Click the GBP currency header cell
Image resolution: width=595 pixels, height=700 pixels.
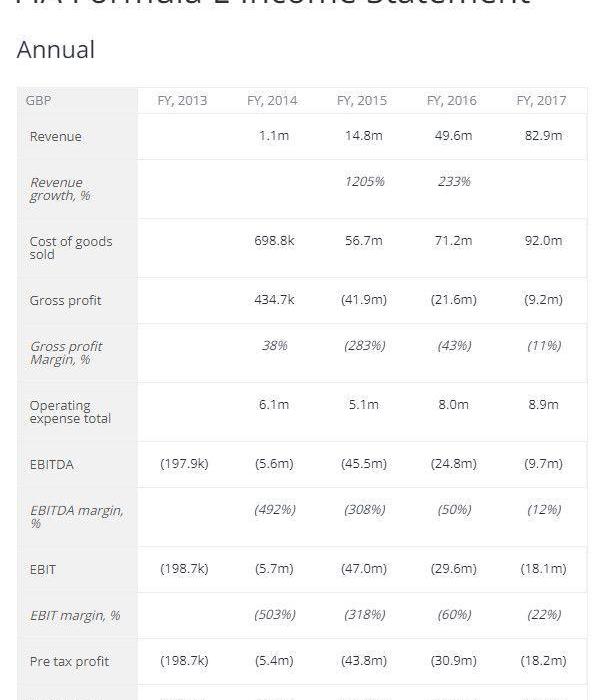pyautogui.click(x=38, y=100)
